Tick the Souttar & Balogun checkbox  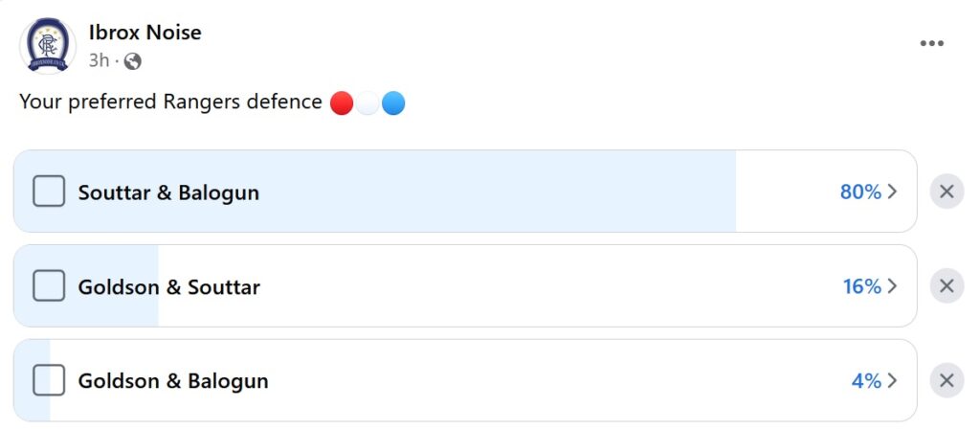49,192
